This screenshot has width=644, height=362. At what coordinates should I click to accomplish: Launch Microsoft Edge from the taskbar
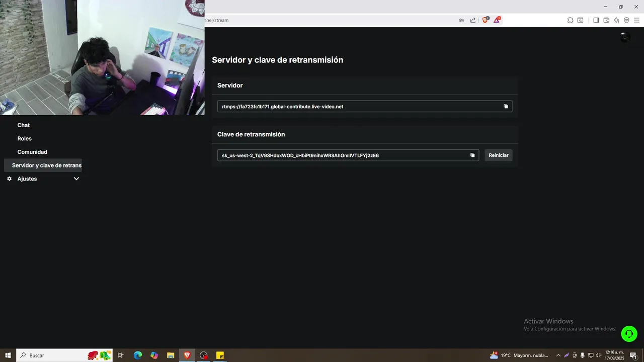138,355
